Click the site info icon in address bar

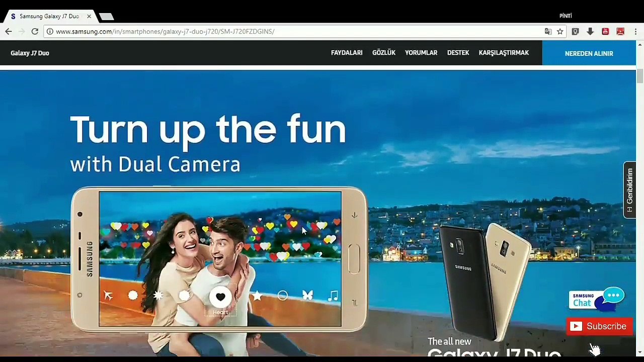tap(50, 31)
